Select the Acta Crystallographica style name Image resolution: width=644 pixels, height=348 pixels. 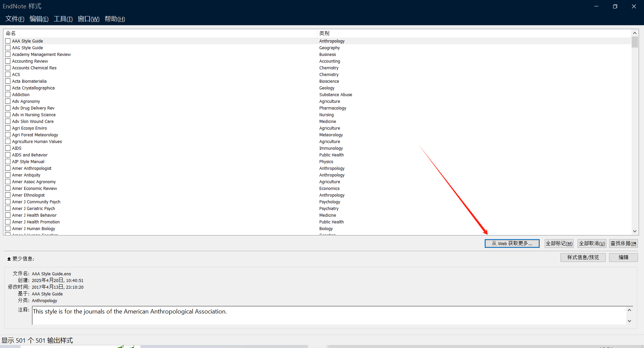pos(33,88)
